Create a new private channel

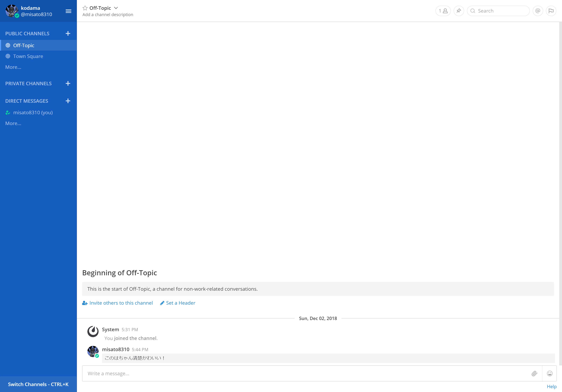coord(68,84)
